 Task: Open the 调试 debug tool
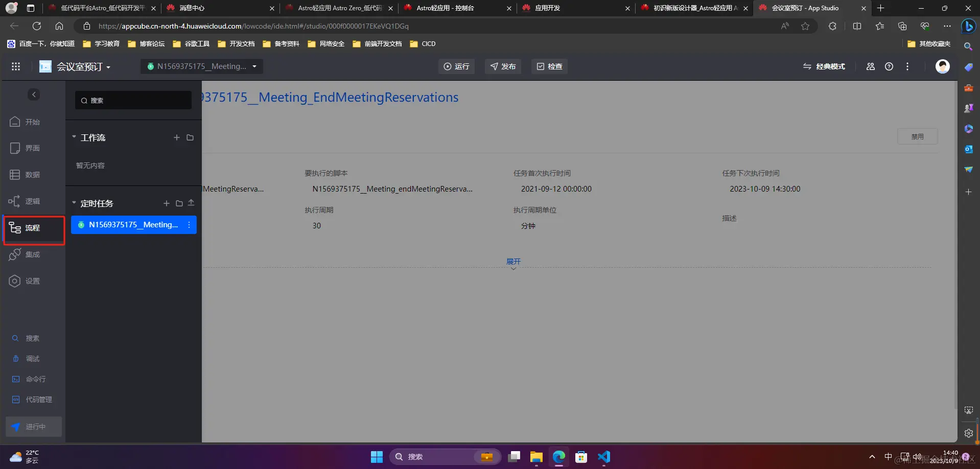pyautogui.click(x=26, y=359)
